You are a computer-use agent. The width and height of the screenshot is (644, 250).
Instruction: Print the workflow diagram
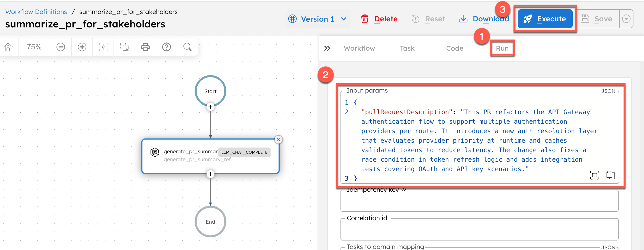point(145,47)
